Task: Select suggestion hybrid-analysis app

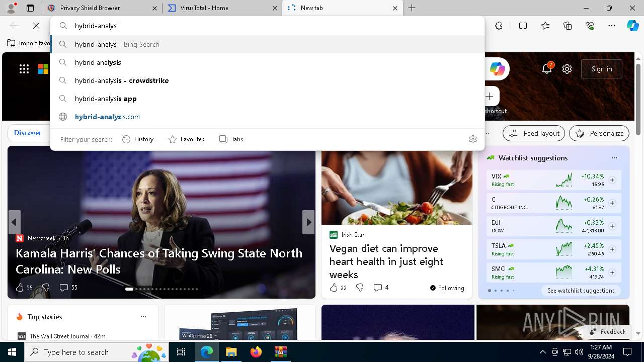Action: coord(267,99)
